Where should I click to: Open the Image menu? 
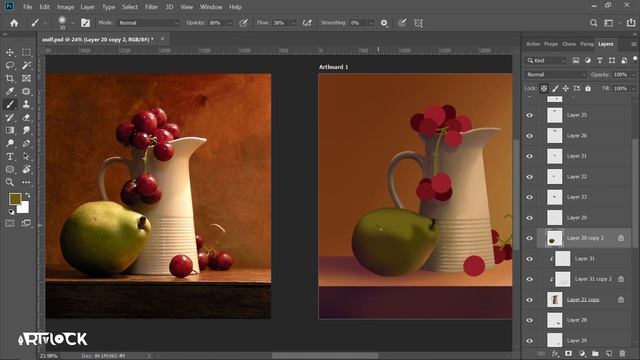pyautogui.click(x=65, y=7)
